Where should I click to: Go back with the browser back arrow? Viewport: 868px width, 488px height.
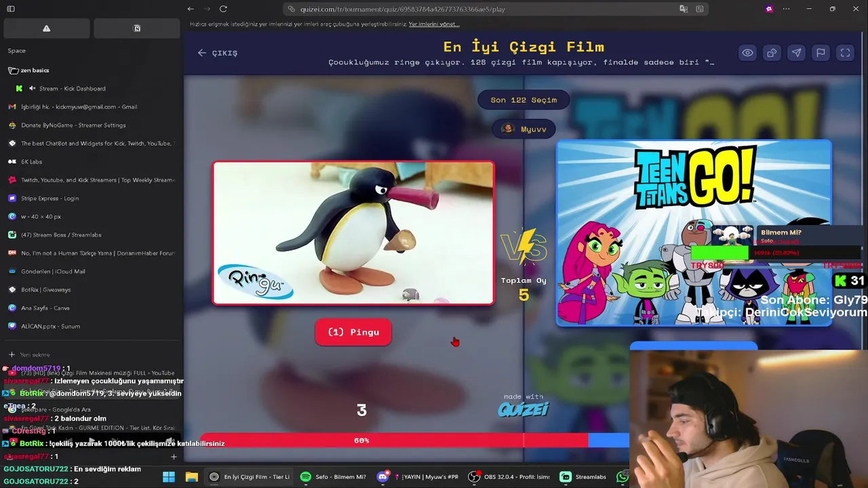[191, 9]
